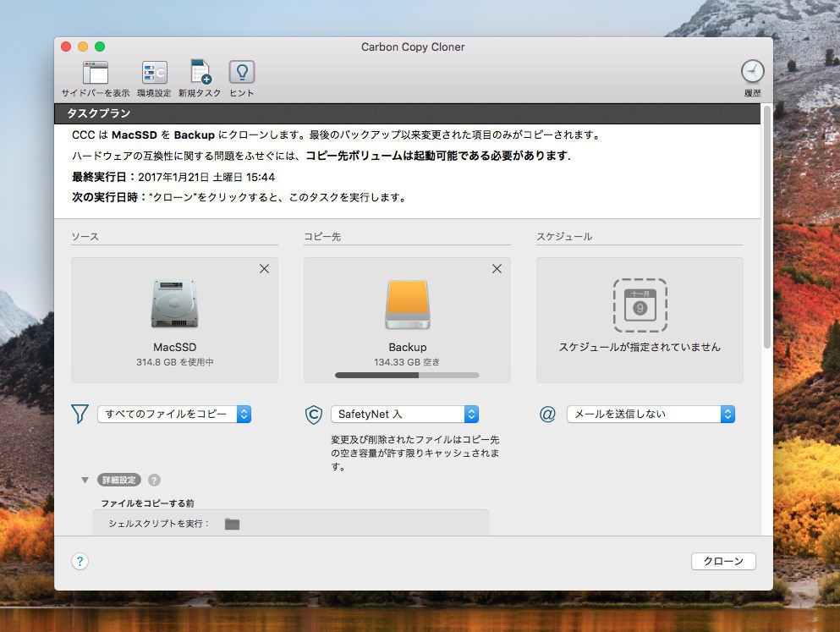Click the lightbulb Hints icon
The image size is (840, 632).
tap(242, 73)
